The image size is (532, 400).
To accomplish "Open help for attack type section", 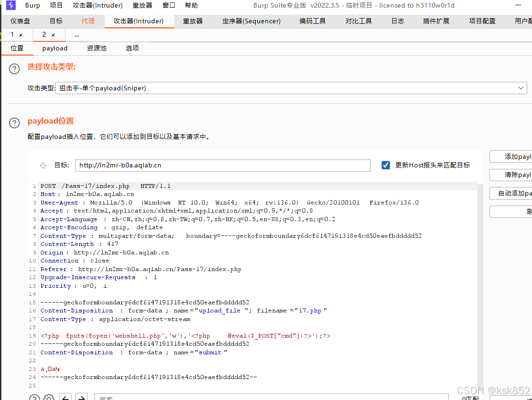I will click(14, 69).
